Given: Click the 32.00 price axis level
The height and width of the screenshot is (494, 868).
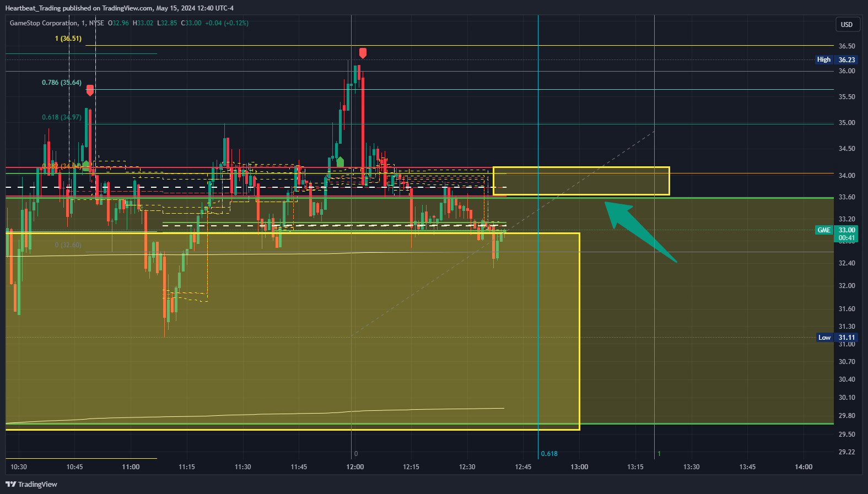Looking at the screenshot, I should [847, 286].
